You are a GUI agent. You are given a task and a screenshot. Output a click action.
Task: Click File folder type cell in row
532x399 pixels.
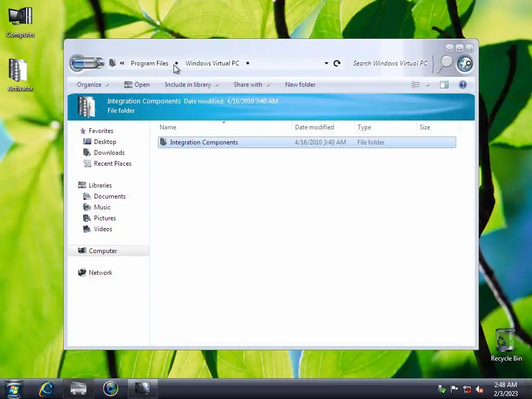(371, 142)
